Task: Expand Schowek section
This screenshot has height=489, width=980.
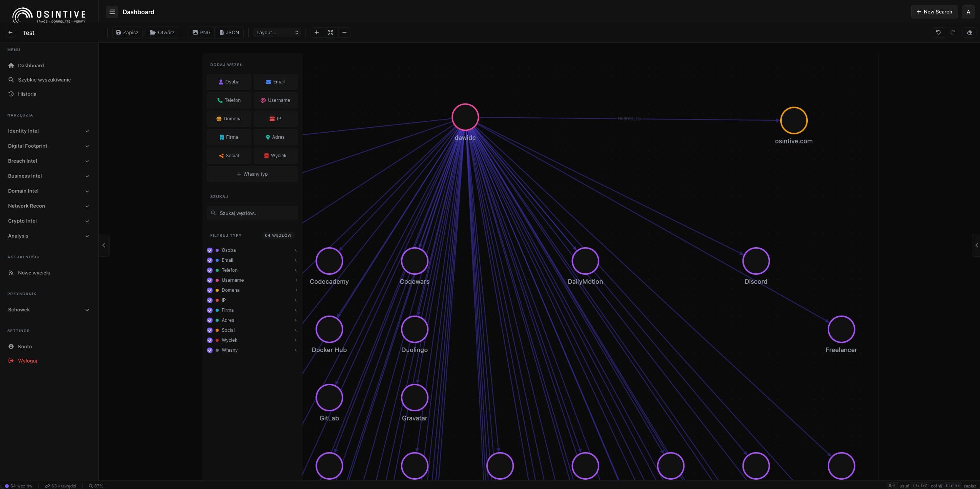Action: pos(48,310)
